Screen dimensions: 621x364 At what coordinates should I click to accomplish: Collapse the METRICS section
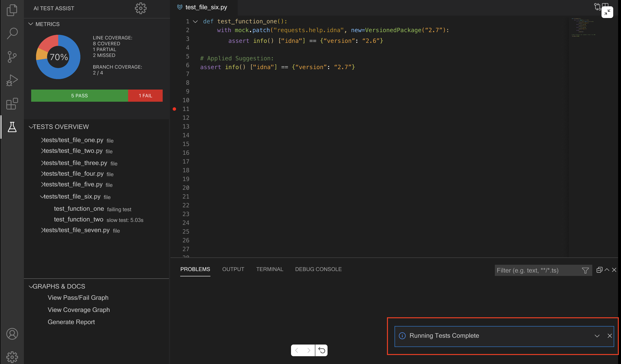click(31, 24)
